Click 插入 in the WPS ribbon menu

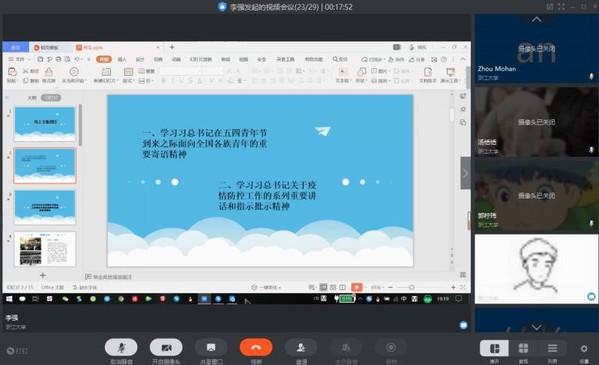pos(122,59)
